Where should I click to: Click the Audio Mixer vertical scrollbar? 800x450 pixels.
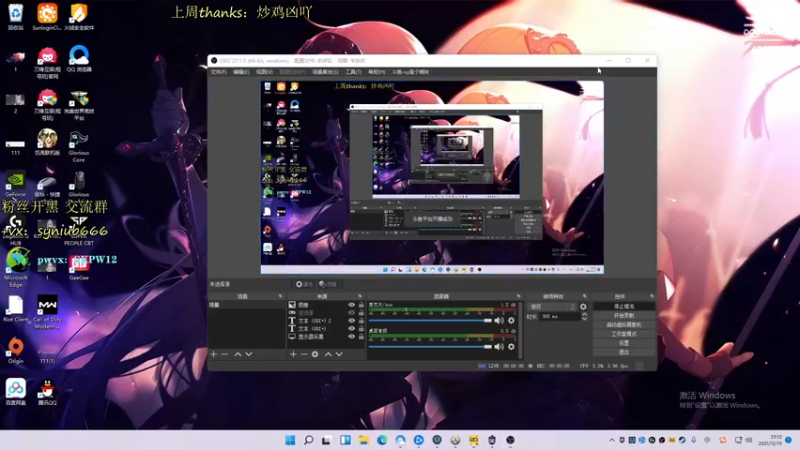[520, 330]
